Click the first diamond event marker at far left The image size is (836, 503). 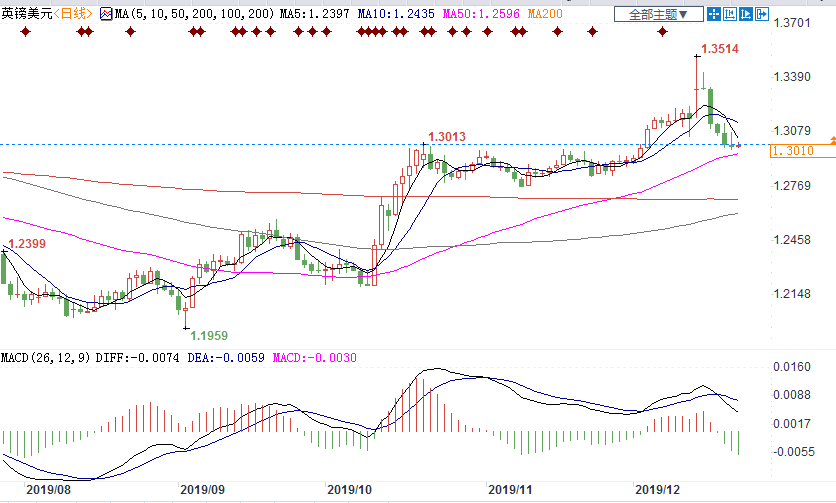25,32
